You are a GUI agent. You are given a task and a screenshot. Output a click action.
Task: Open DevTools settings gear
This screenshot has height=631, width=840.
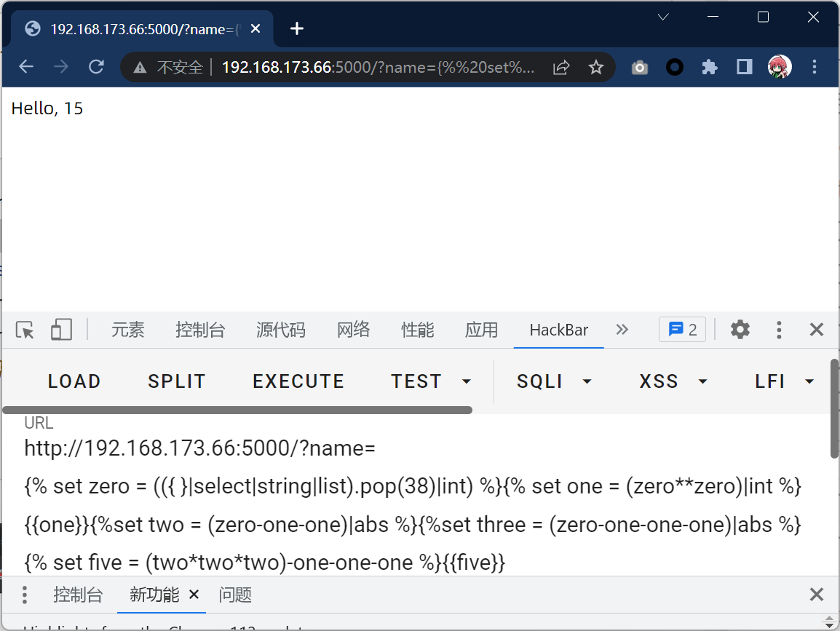(x=740, y=330)
